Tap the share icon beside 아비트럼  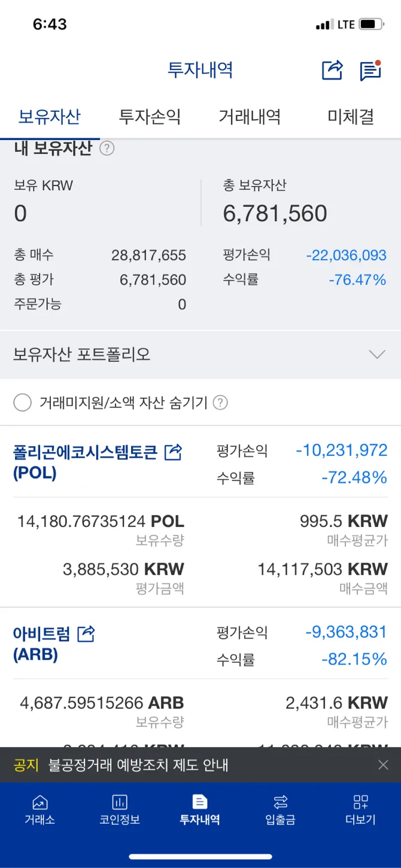click(87, 634)
